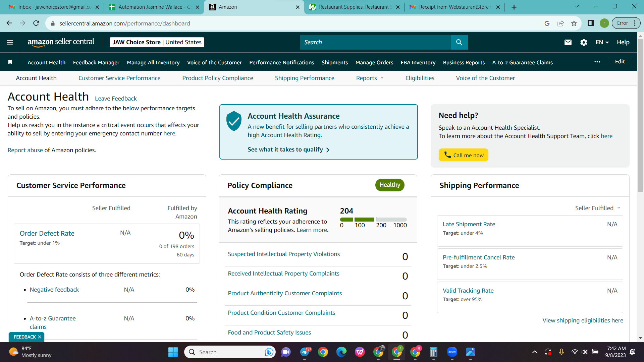Click the Edit navigation button
This screenshot has width=644, height=362.
tap(620, 62)
